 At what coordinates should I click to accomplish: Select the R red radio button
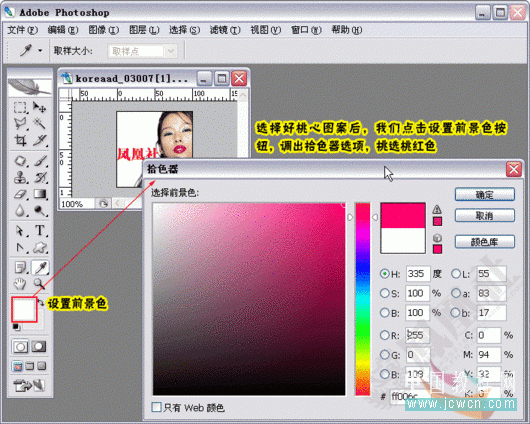click(385, 335)
